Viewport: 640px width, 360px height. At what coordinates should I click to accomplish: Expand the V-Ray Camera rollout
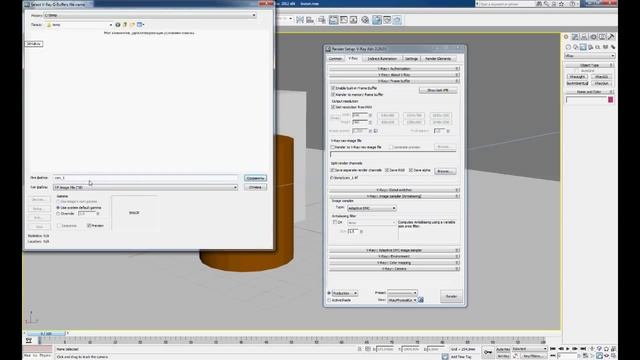click(394, 269)
